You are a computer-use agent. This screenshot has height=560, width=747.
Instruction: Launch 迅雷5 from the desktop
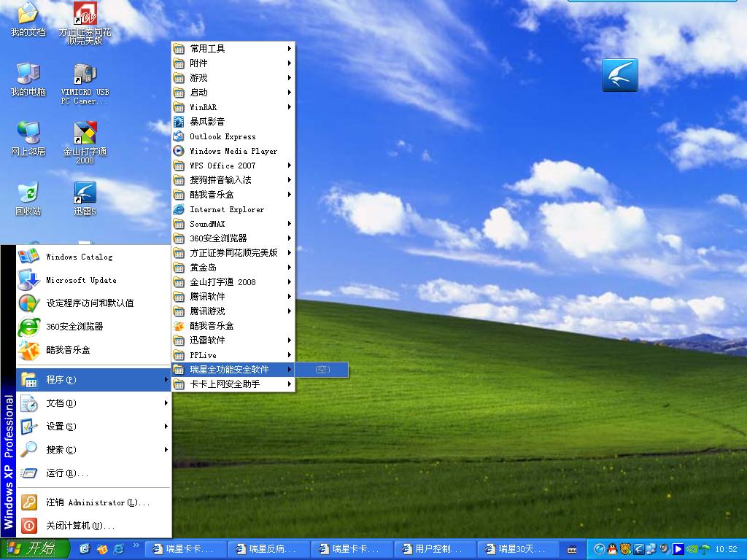[85, 195]
